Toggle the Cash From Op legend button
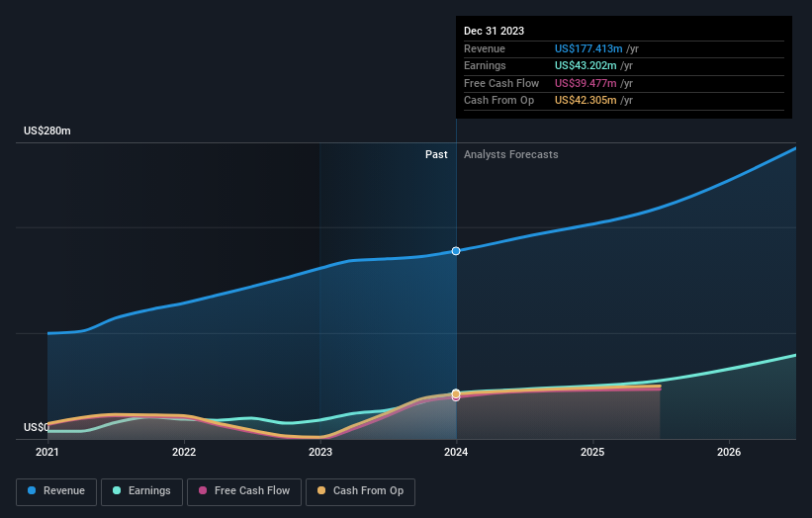 pyautogui.click(x=360, y=491)
